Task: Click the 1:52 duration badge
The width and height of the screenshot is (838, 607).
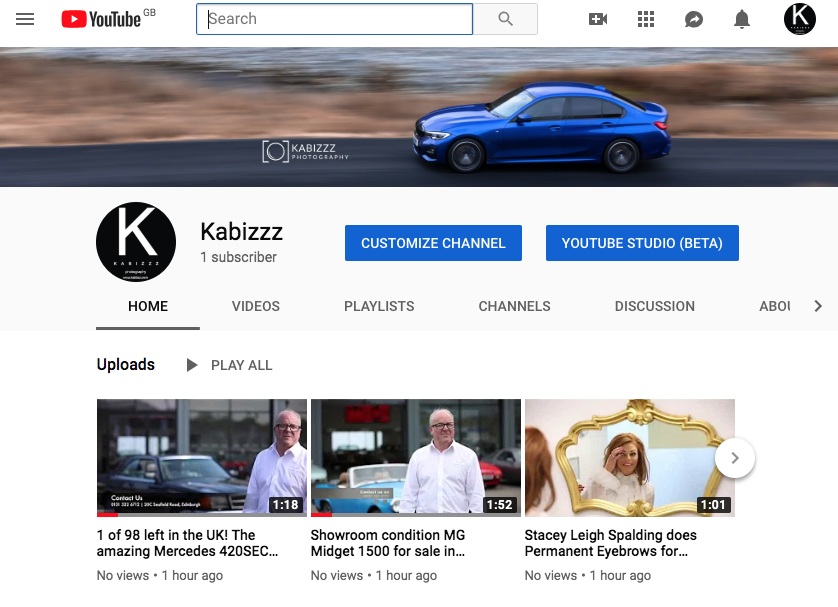Action: point(500,504)
